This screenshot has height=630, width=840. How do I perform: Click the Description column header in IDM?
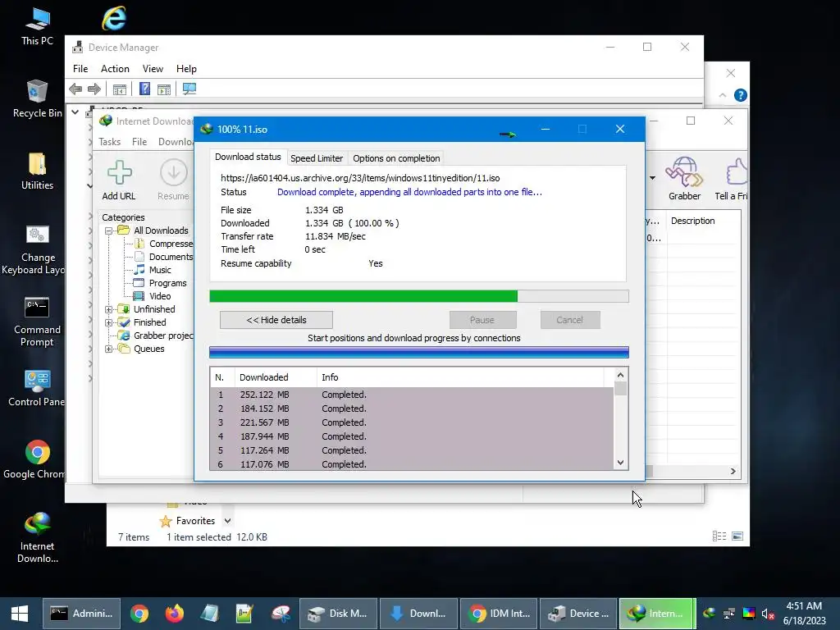click(x=703, y=221)
